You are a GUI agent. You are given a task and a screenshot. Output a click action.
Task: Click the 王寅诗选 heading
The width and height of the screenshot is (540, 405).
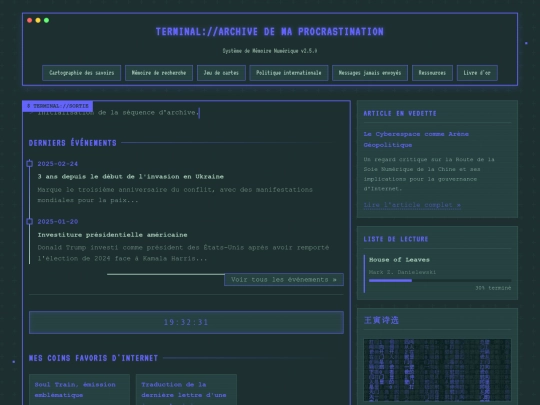(x=381, y=320)
